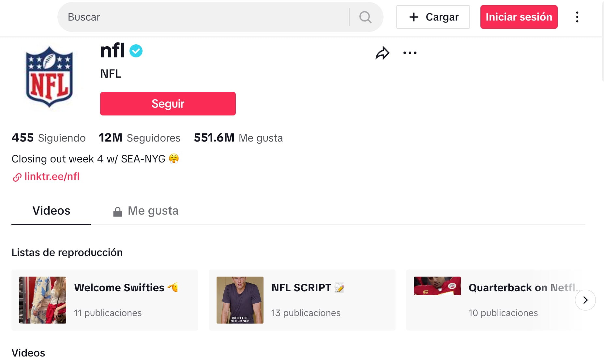Click the NFL shield profile picture

[x=49, y=77]
